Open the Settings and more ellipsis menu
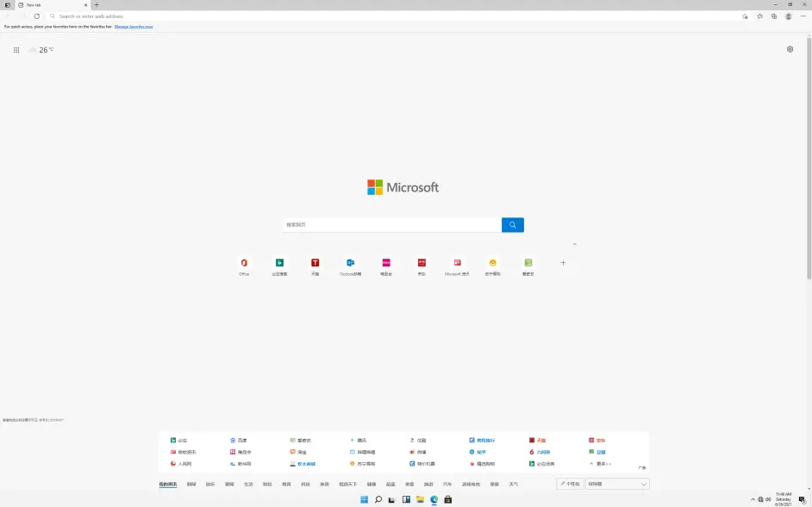This screenshot has height=507, width=812. click(x=803, y=16)
